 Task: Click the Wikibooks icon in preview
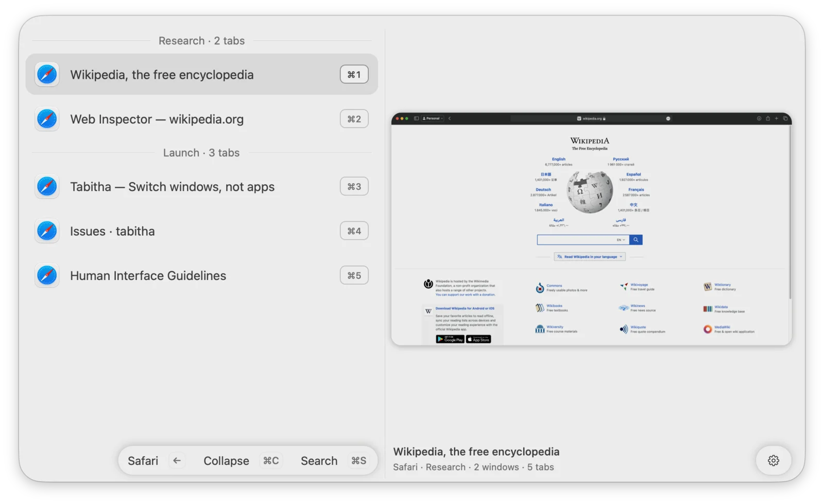pyautogui.click(x=540, y=308)
